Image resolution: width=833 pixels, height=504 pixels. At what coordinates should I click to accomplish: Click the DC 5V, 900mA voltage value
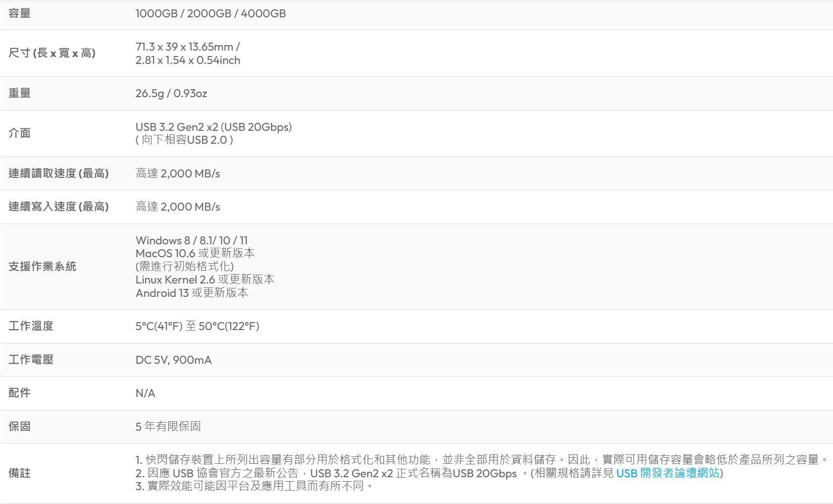pyautogui.click(x=173, y=360)
